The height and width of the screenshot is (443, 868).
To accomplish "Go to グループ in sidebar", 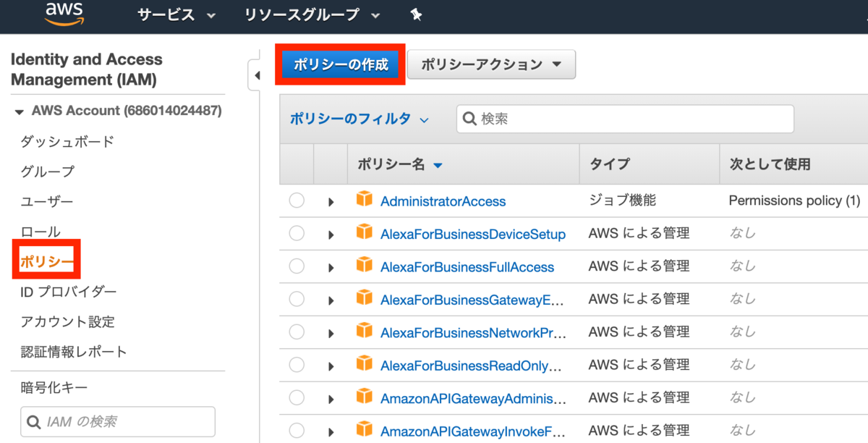I will click(x=47, y=172).
